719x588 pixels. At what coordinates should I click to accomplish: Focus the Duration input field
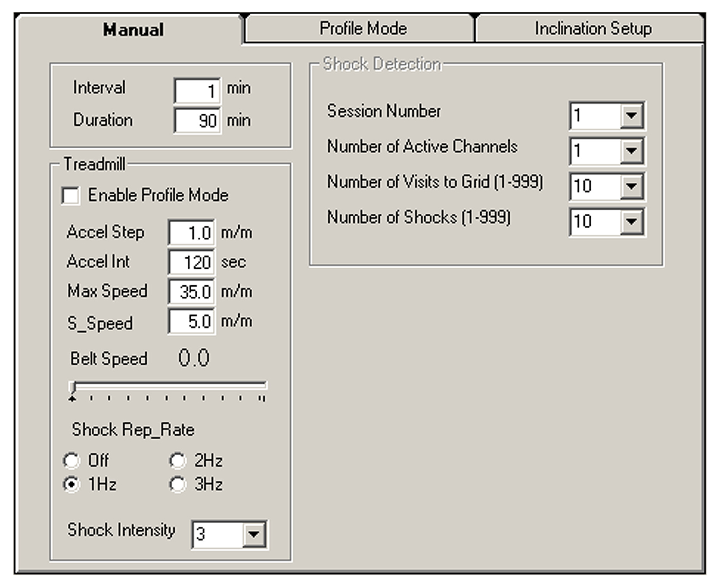197,121
